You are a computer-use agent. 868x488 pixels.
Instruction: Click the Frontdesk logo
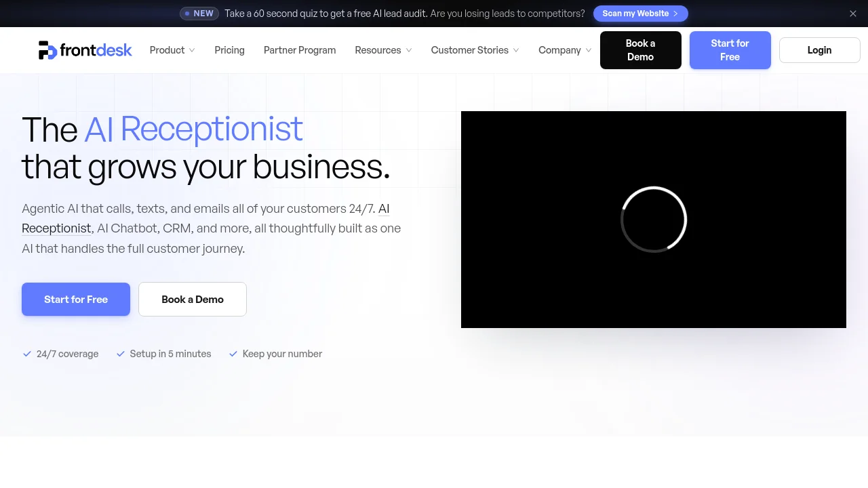(85, 50)
